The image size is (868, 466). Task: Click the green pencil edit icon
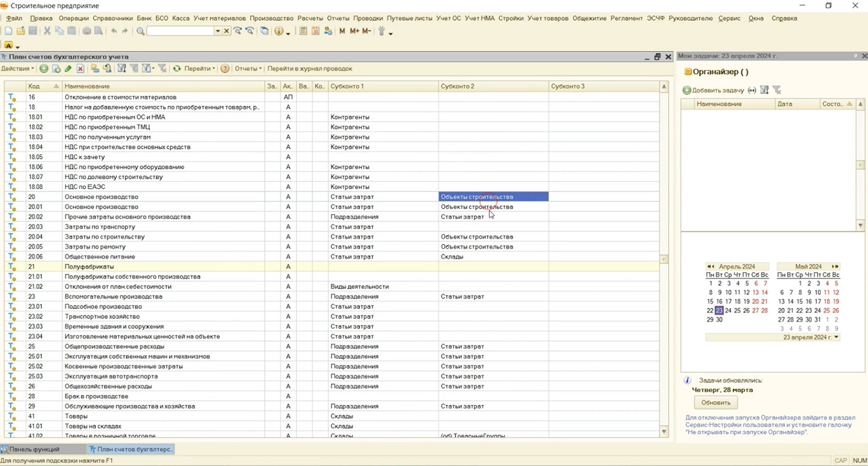(68, 69)
